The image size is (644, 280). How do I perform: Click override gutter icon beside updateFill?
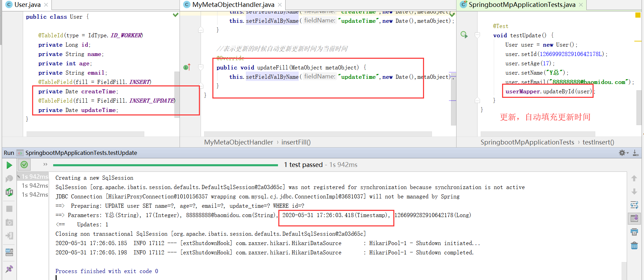tap(187, 67)
